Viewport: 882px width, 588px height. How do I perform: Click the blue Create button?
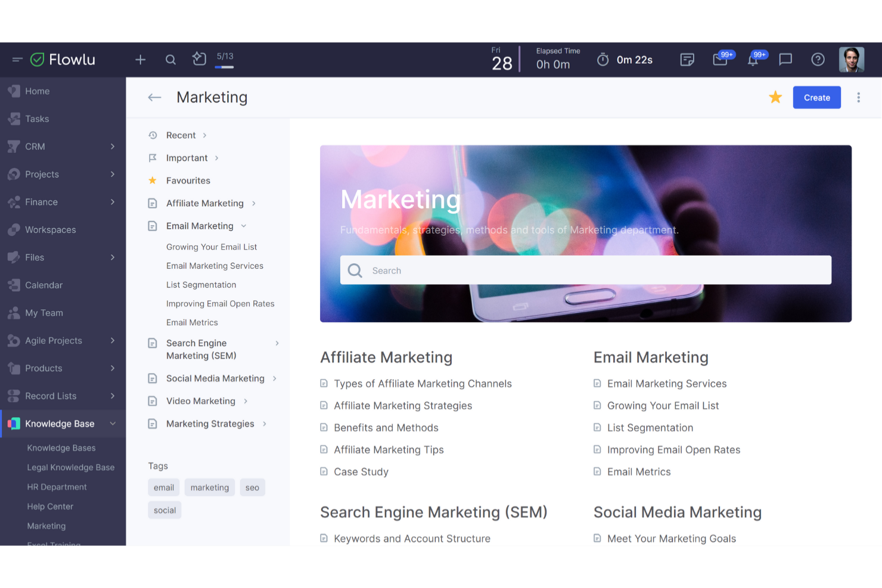click(x=816, y=98)
